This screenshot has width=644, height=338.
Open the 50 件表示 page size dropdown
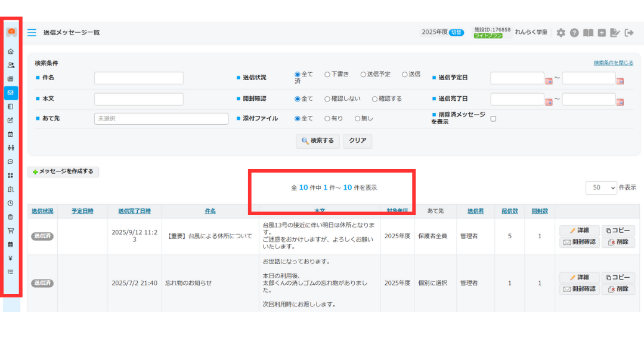pos(601,188)
